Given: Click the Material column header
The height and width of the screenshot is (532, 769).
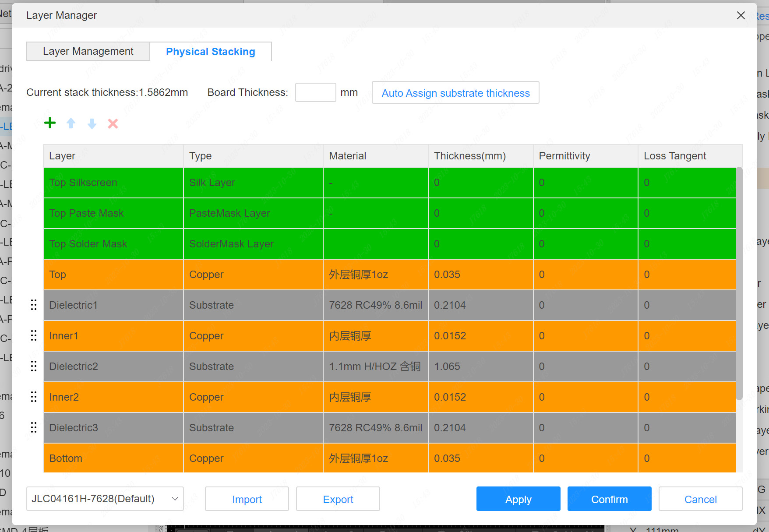Looking at the screenshot, I should 376,156.
